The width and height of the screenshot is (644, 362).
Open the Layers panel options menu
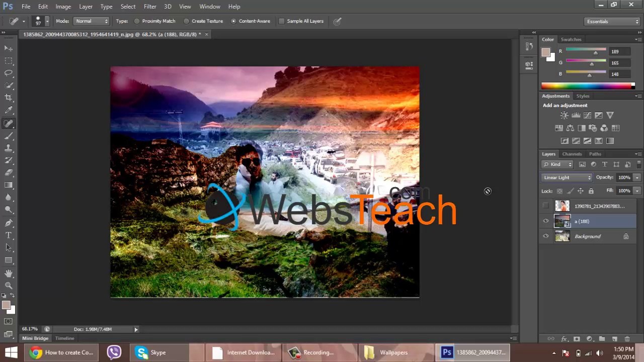(638, 154)
